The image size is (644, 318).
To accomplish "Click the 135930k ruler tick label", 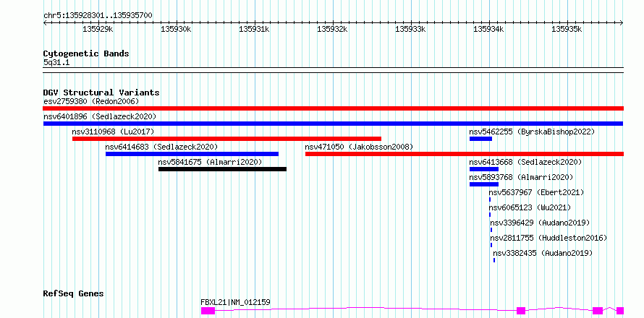I will tap(176, 29).
